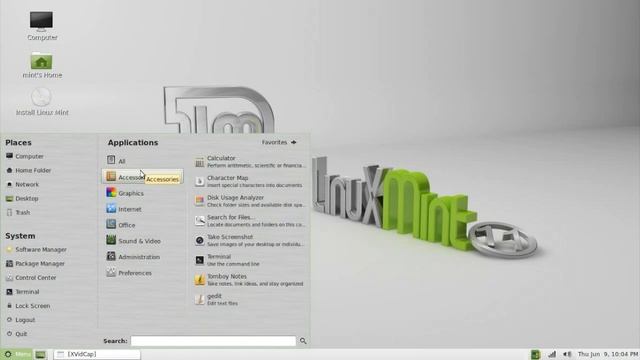640x360 pixels.
Task: Click Logout in System list
Action: pos(21,320)
